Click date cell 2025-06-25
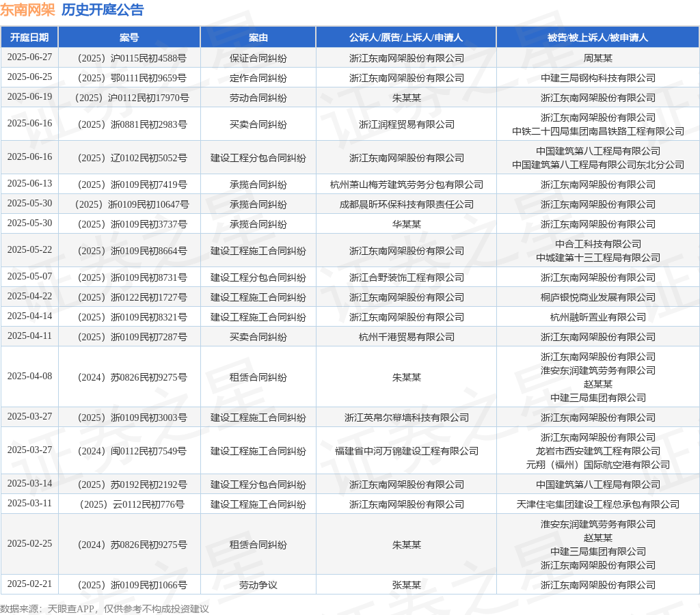Image resolution: width=700 pixels, height=615 pixels. coord(29,77)
